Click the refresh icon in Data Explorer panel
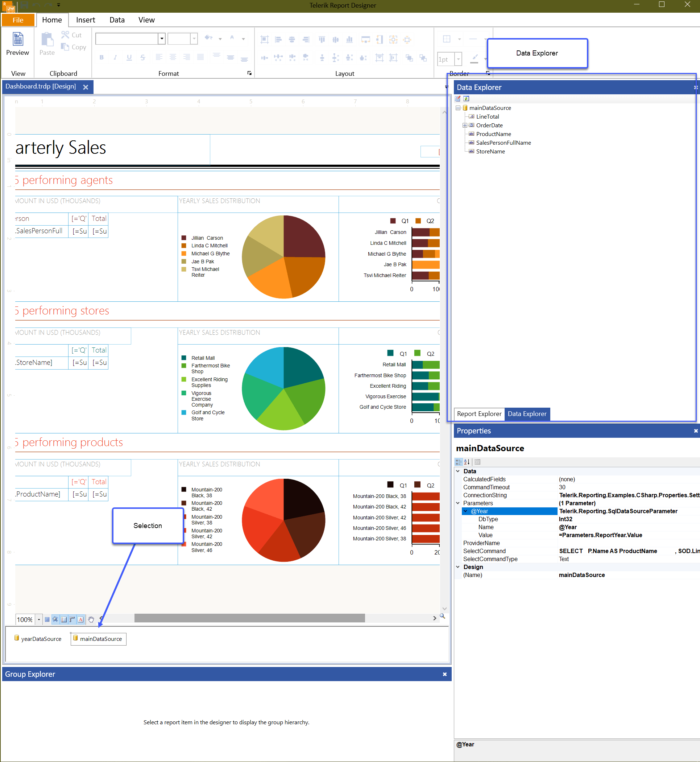Image resolution: width=700 pixels, height=762 pixels. (466, 99)
